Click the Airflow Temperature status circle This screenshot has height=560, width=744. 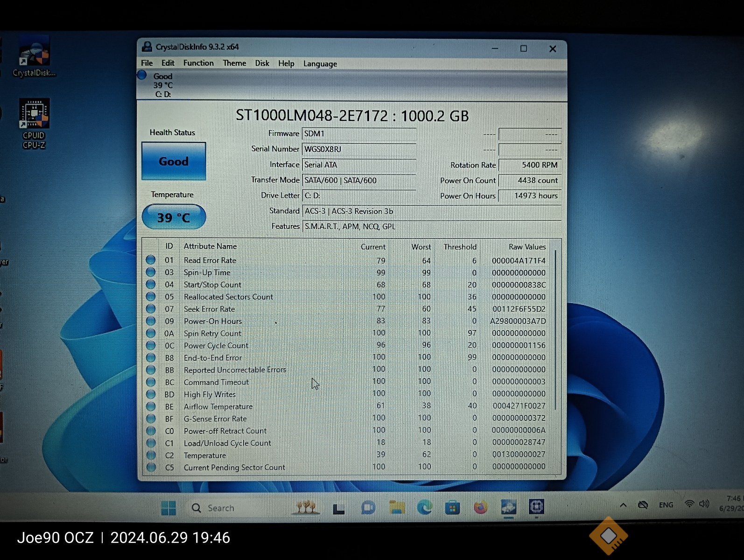click(x=151, y=406)
